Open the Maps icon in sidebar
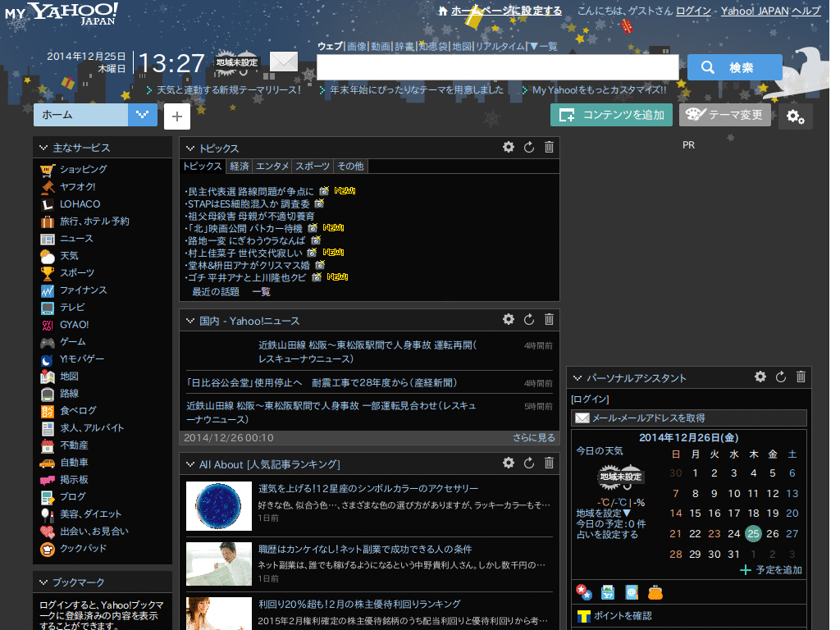This screenshot has height=630, width=840. click(x=48, y=377)
